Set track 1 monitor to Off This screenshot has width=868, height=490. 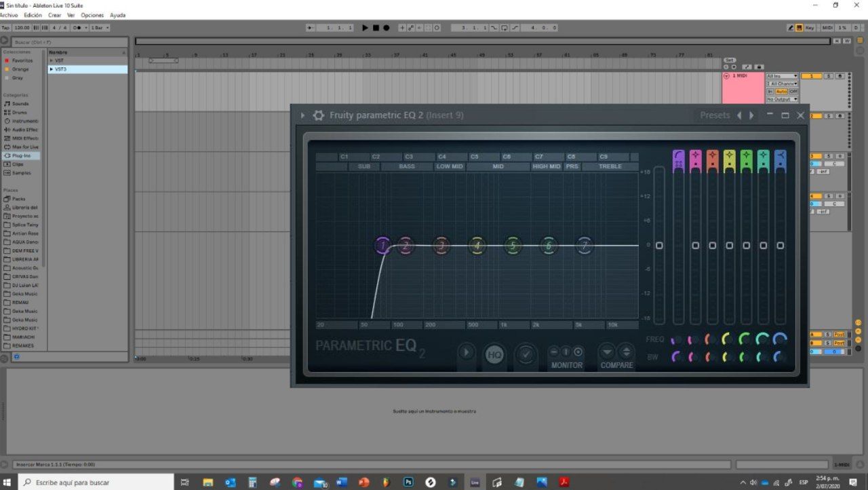[x=793, y=91]
